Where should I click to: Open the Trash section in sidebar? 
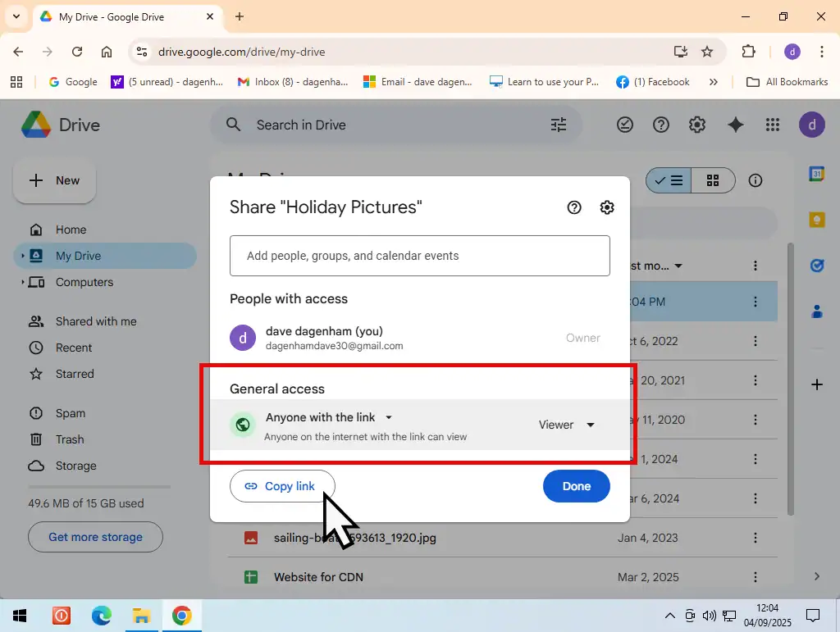70,439
